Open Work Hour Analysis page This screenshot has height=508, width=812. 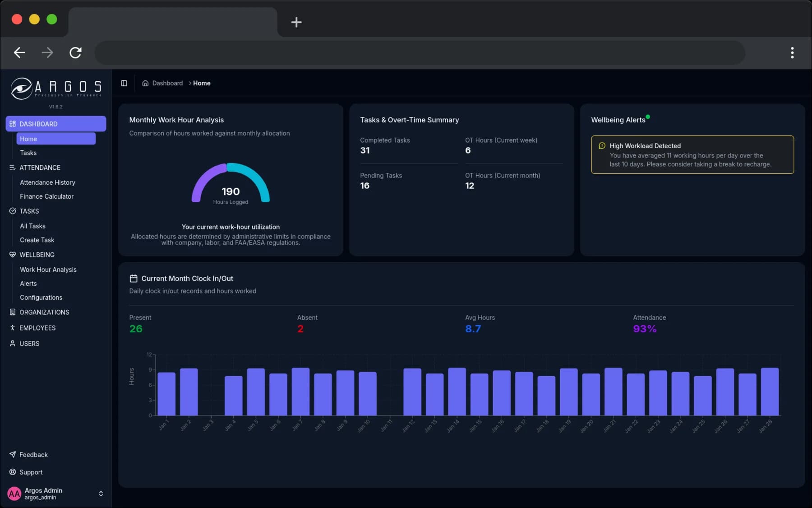pyautogui.click(x=56, y=270)
